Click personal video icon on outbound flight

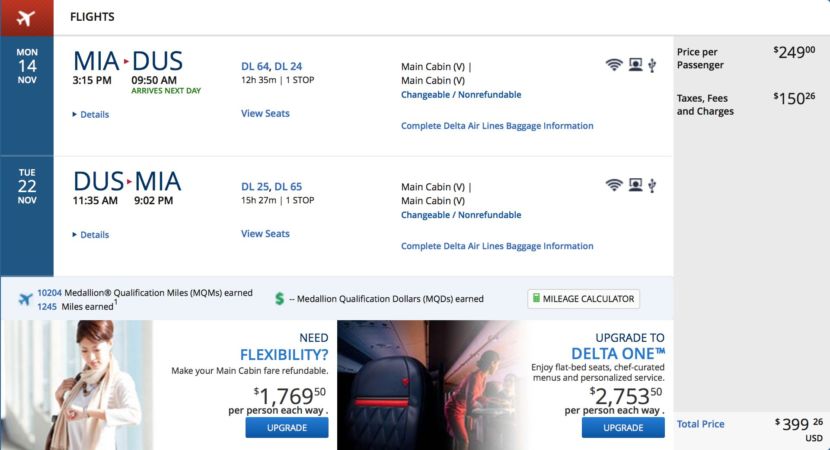(x=635, y=66)
